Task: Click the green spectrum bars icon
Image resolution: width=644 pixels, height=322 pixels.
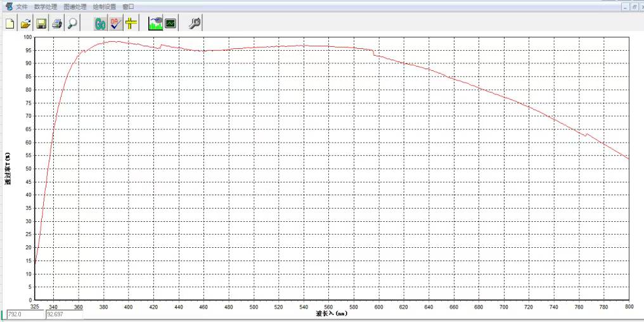Action: click(x=155, y=23)
